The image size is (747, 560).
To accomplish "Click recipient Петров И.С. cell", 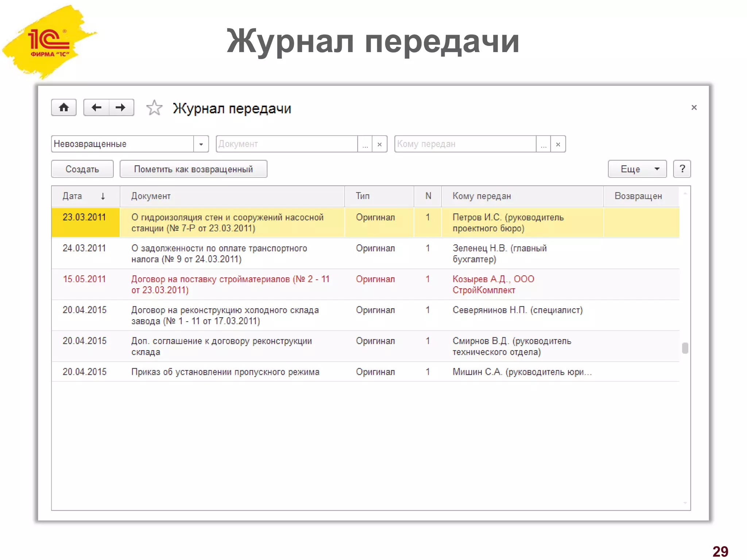I will (x=522, y=222).
